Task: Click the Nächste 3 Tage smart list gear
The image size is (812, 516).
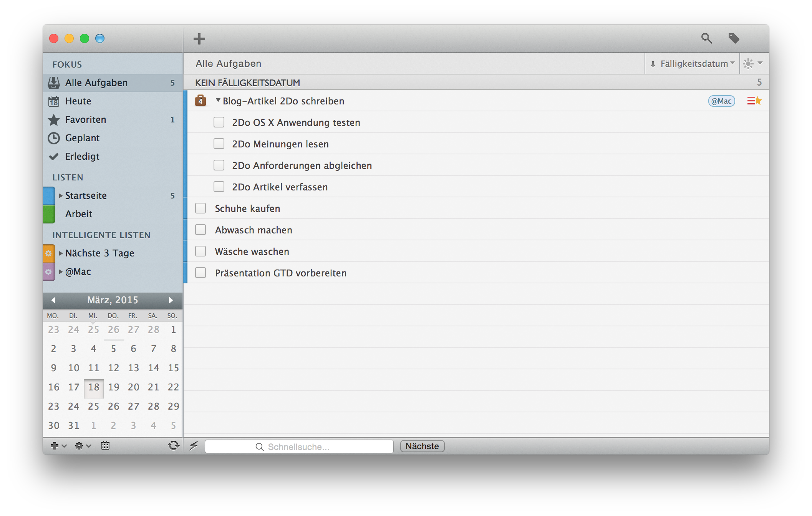Action: (48, 253)
